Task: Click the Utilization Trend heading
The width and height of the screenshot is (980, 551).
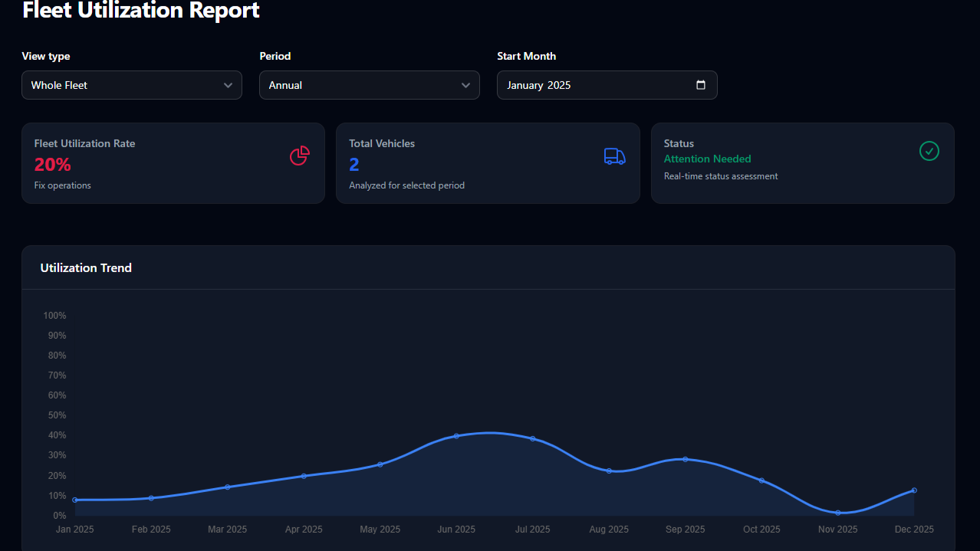Action: click(86, 267)
